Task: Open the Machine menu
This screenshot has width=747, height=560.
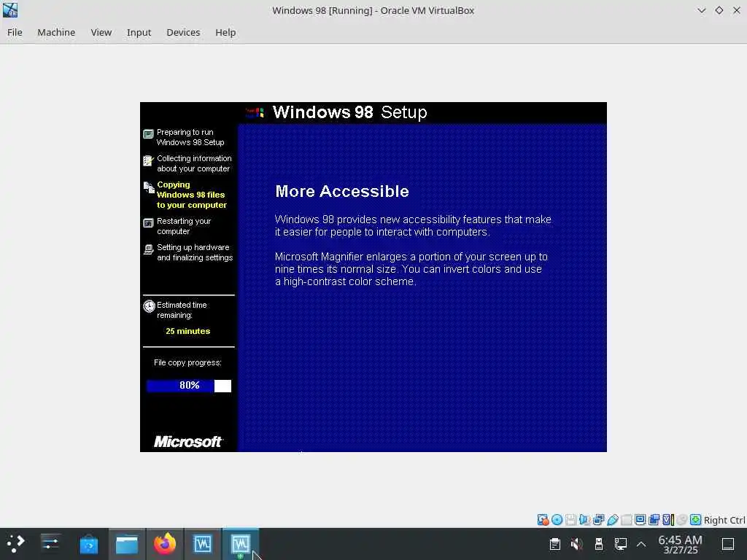Action: point(56,32)
